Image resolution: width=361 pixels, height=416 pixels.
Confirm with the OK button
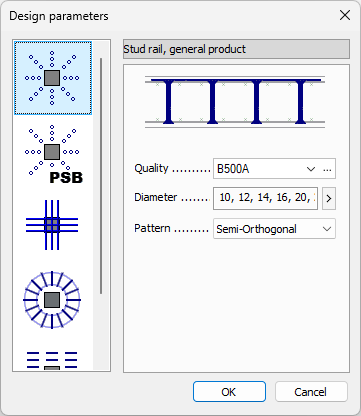pyautogui.click(x=229, y=392)
